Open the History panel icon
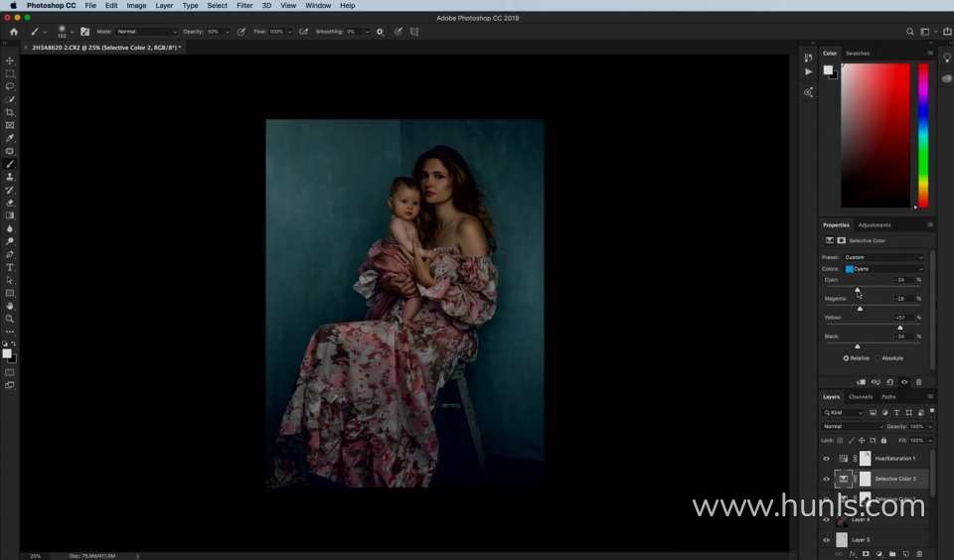Viewport: 954px width, 560px height. 808,58
